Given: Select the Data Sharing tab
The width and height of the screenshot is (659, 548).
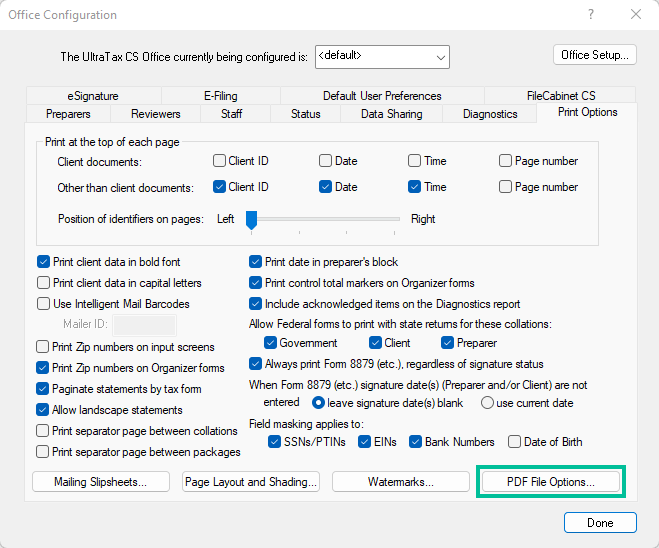Looking at the screenshot, I should (391, 114).
